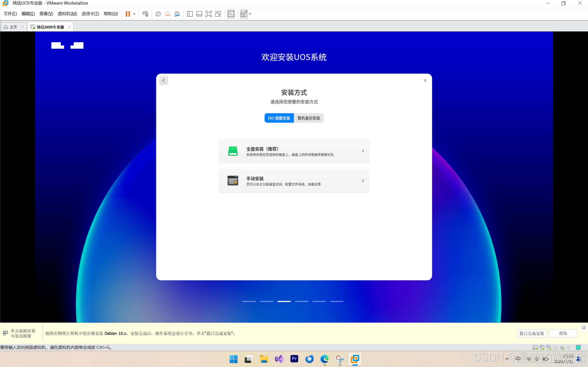Click the manual install settings icon

click(x=233, y=181)
